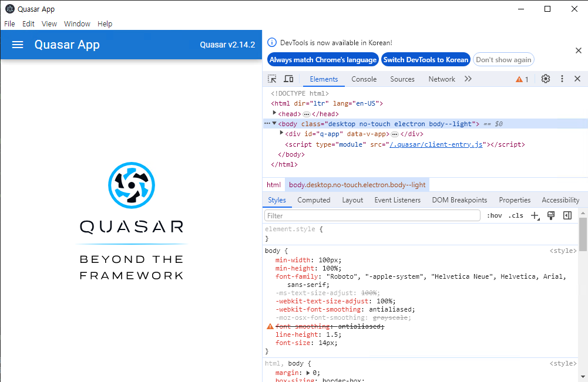Toggle the device toolbar icon

pyautogui.click(x=288, y=79)
